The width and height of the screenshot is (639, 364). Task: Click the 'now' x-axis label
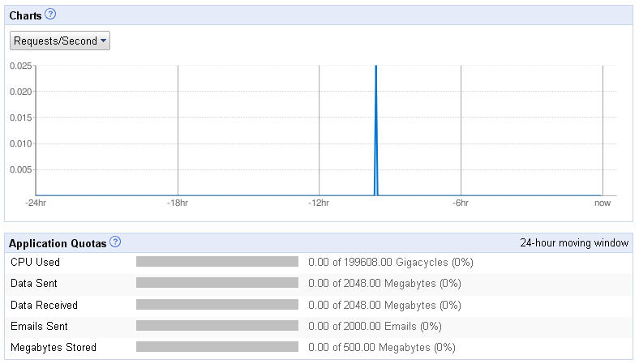603,203
